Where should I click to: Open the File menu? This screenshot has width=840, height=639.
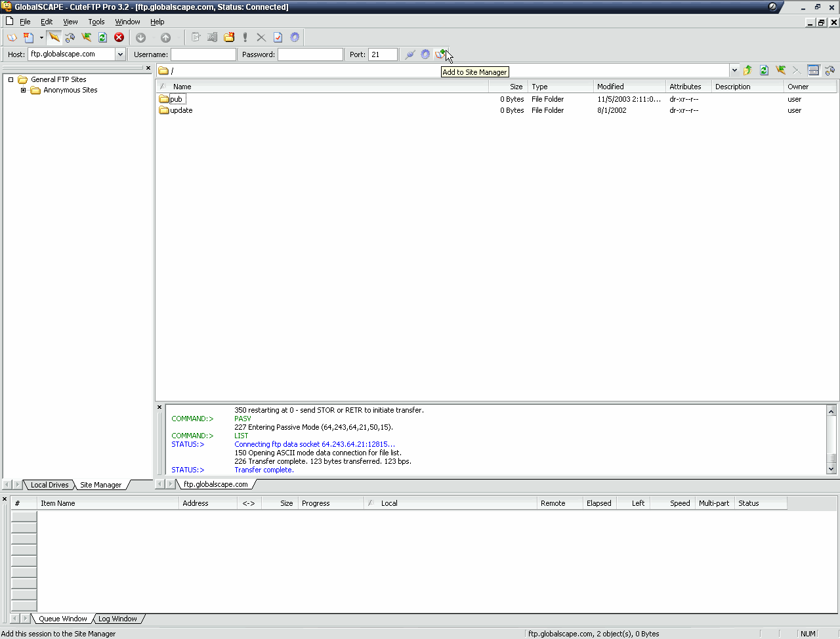[x=25, y=22]
